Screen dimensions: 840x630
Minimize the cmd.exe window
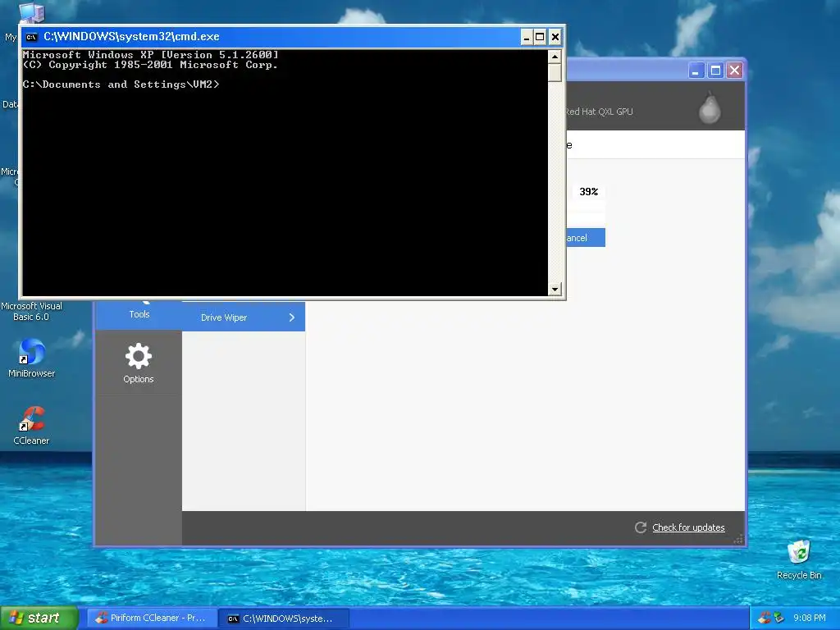click(x=527, y=37)
